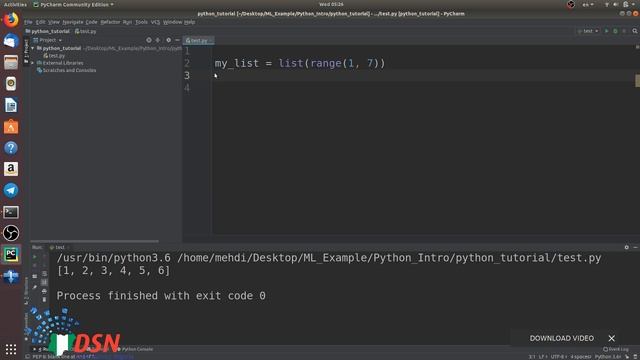Click the DOWNLOAD VIDEO button
640x360 pixels.
pos(562,338)
